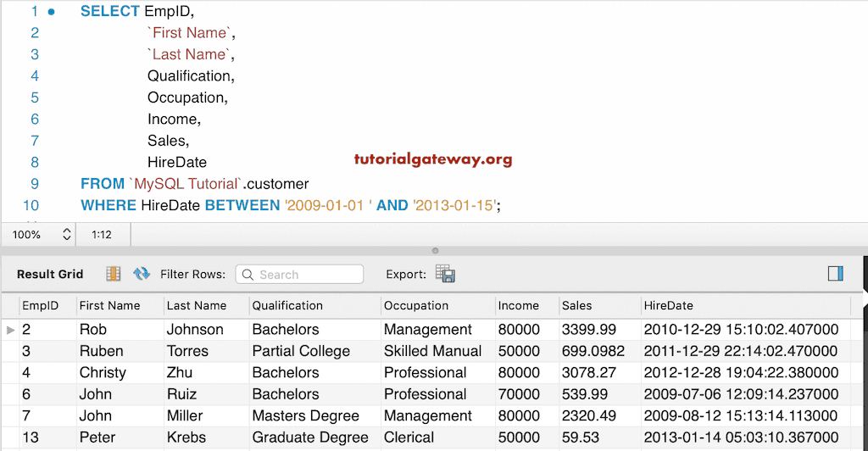The height and width of the screenshot is (451, 868).
Task: Click row arrow indicator beside EmpID 2
Action: [10, 330]
